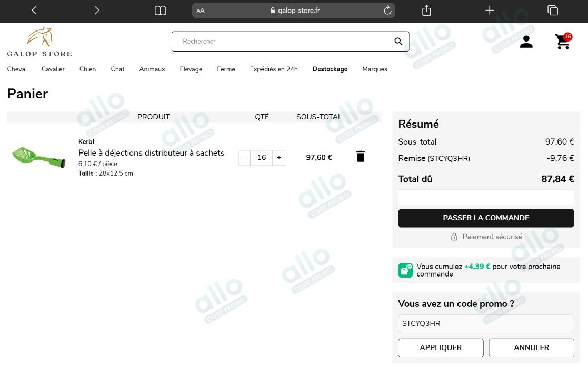The image size is (588, 368).
Task: Open the Chat menu
Action: pyautogui.click(x=117, y=69)
